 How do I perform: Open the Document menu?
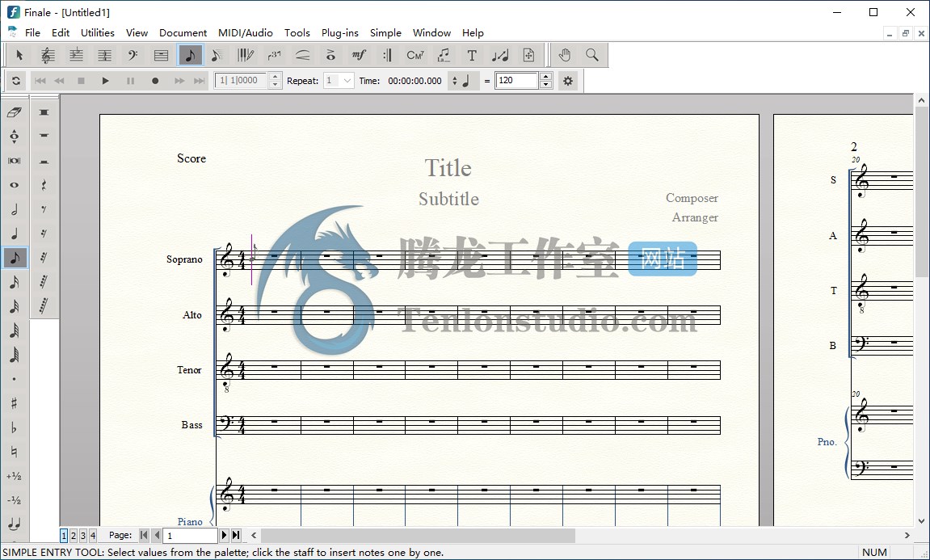pyautogui.click(x=183, y=32)
